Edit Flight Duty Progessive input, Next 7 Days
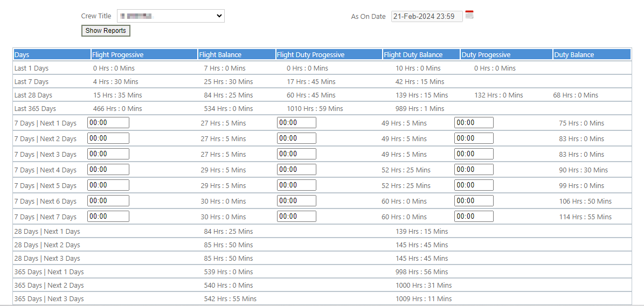Screen dimensions: 644x306 pos(296,217)
